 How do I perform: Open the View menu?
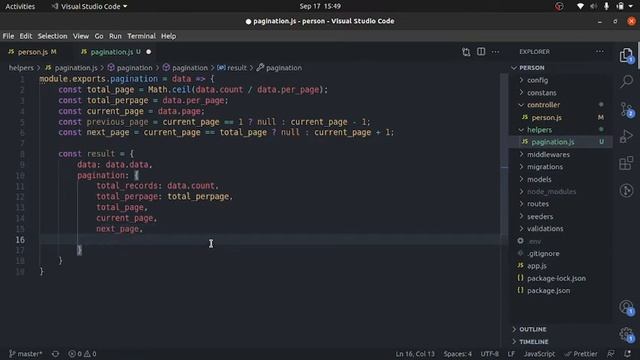81,36
